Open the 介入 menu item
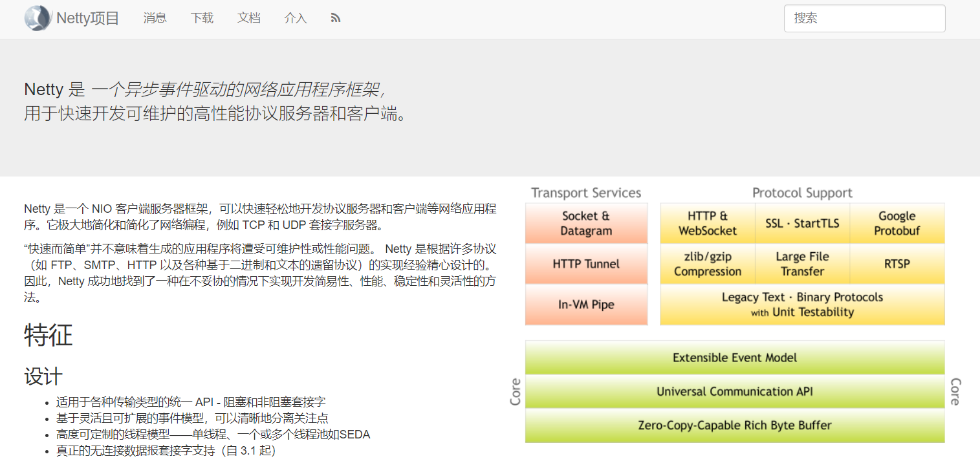The height and width of the screenshot is (463, 980). (x=296, y=18)
